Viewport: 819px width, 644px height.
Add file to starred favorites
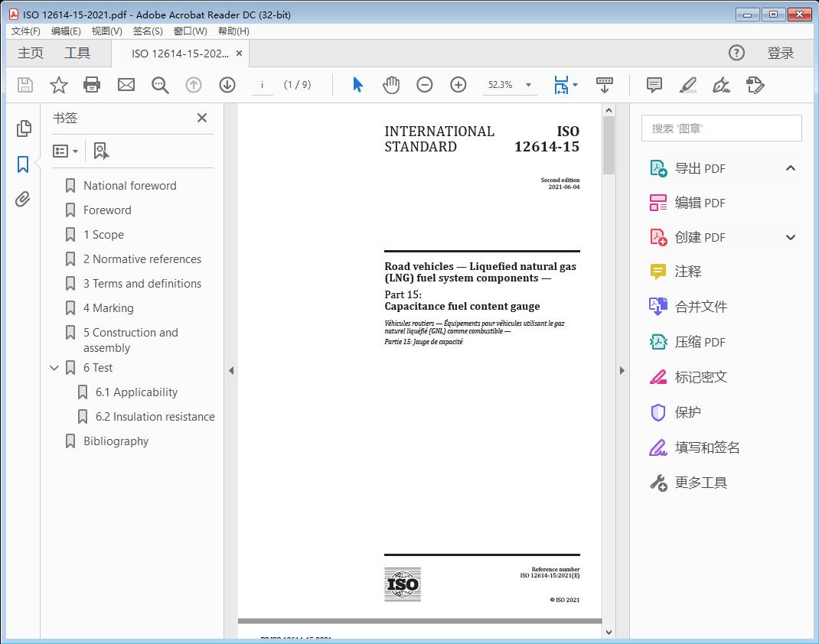59,85
